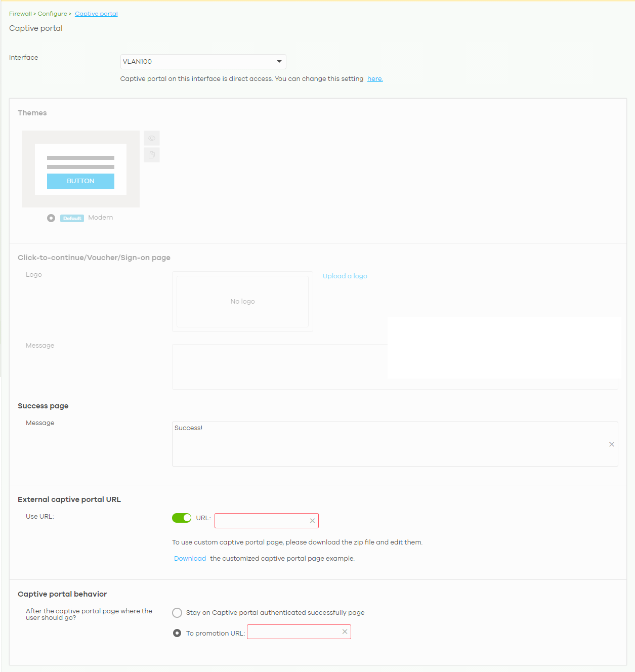Clear the promotion URL field
Viewport: 635px width, 672px height.
click(x=345, y=632)
